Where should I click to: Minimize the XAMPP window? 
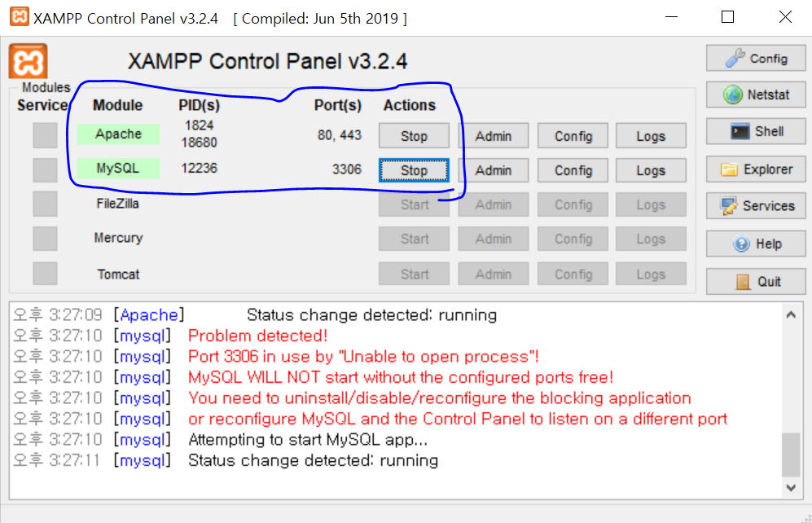tap(671, 17)
